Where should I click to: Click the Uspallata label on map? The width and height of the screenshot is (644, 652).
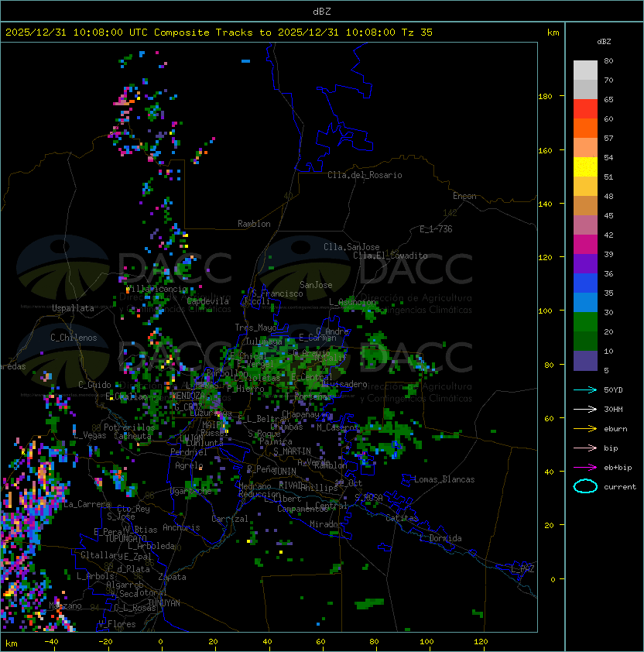point(73,308)
